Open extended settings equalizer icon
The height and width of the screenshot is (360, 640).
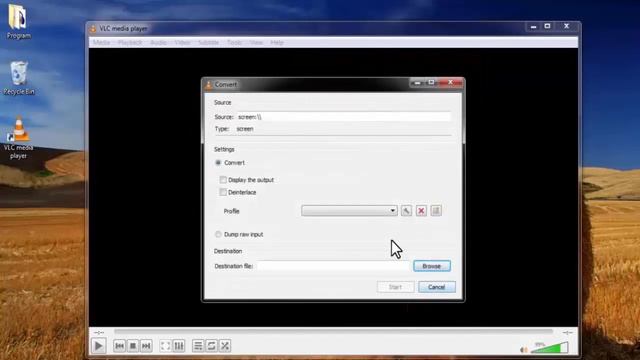click(x=179, y=346)
